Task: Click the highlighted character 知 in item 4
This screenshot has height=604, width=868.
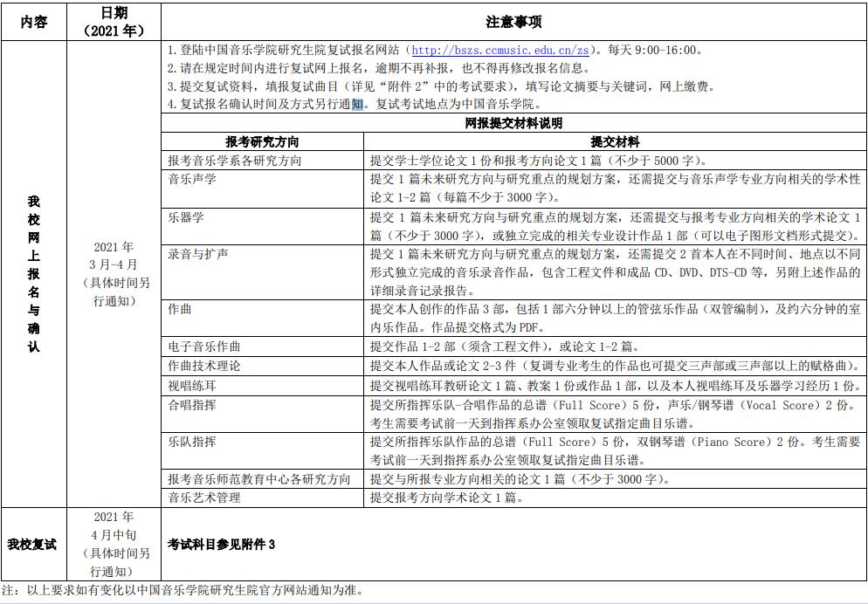Action: [x=357, y=104]
